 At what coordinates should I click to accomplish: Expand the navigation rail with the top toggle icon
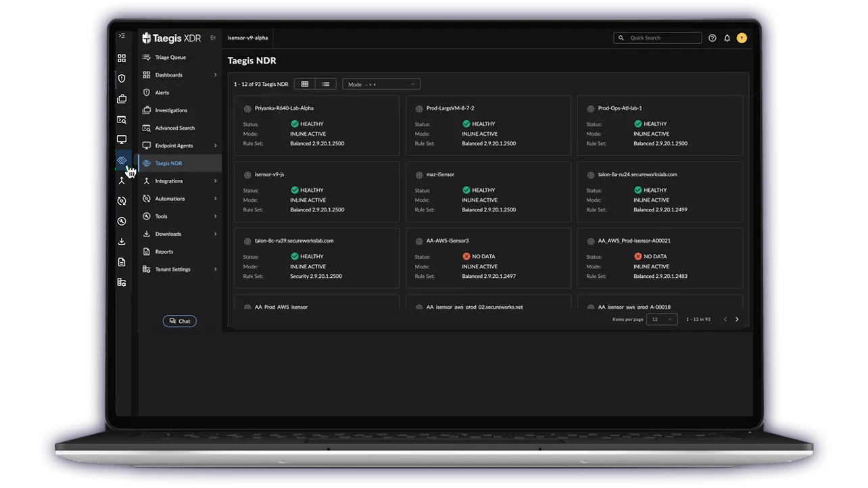coord(122,36)
